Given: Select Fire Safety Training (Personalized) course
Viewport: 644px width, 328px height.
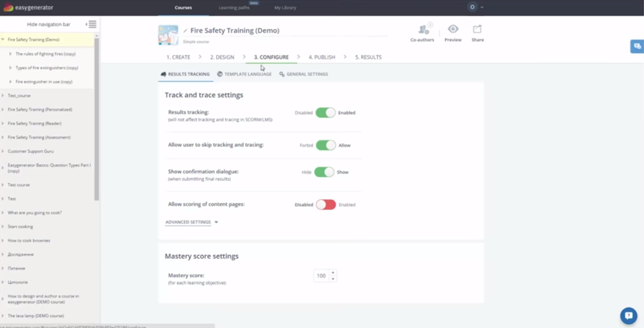Looking at the screenshot, I should tap(40, 110).
